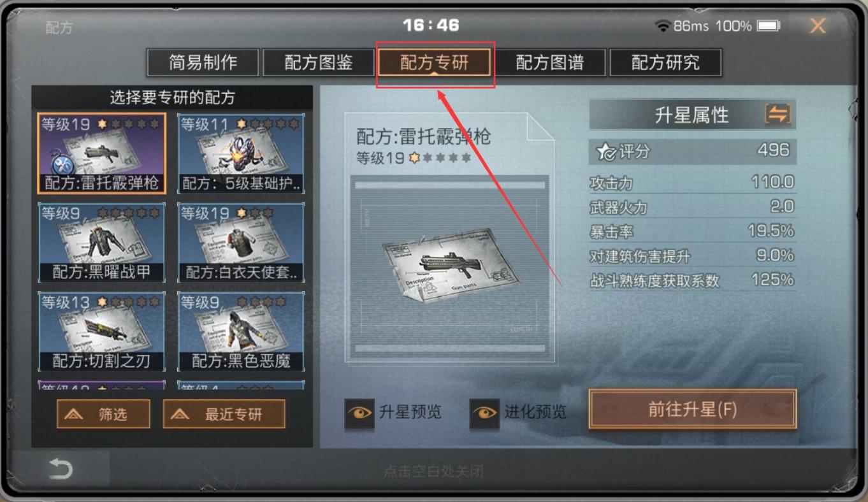Toggle the 进化预览 eye icon

(x=484, y=412)
